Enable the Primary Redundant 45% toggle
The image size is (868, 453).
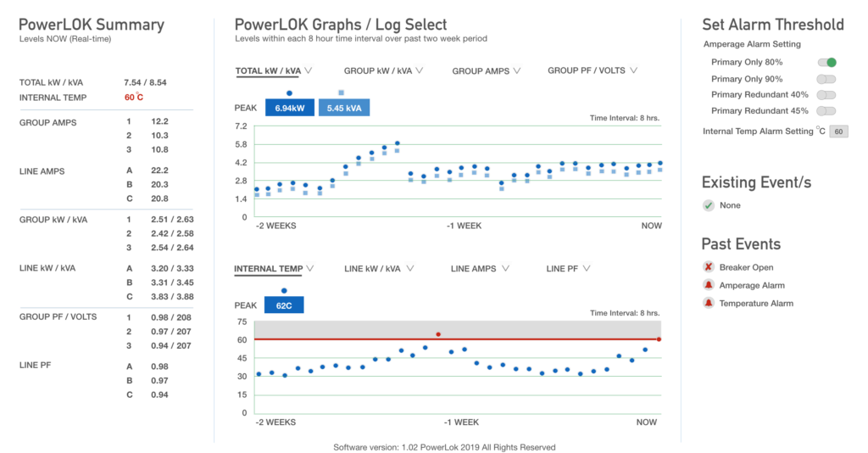pos(826,111)
